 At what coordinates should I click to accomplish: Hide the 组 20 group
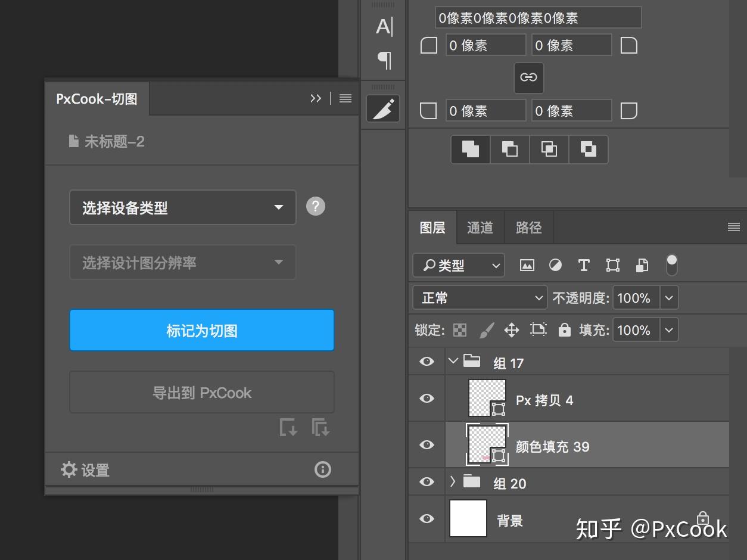click(x=427, y=482)
